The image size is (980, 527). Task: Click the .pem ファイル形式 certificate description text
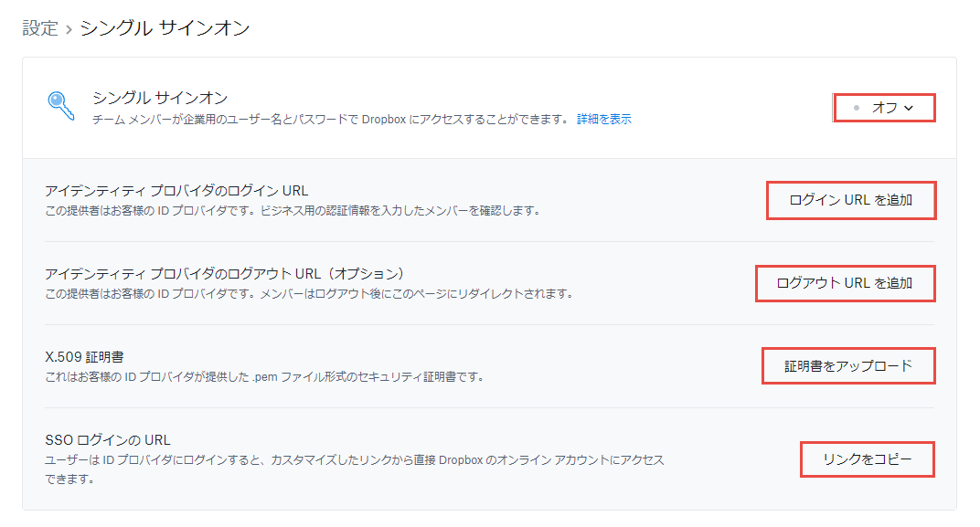pyautogui.click(x=264, y=376)
